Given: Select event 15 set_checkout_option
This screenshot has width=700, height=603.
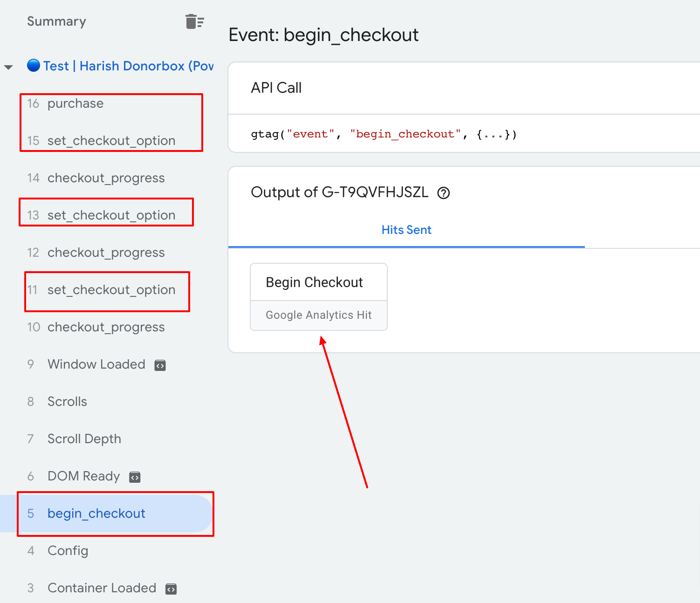Looking at the screenshot, I should [111, 141].
